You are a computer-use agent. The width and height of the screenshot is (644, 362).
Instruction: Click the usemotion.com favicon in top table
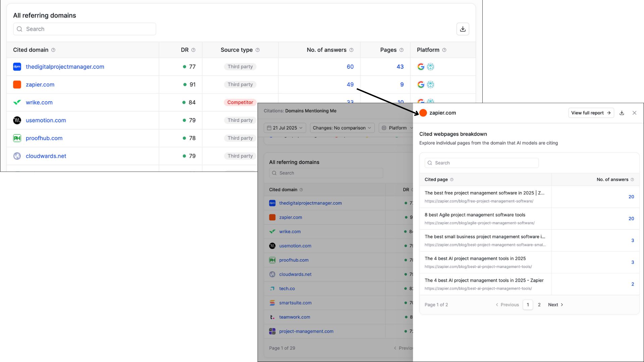click(17, 120)
